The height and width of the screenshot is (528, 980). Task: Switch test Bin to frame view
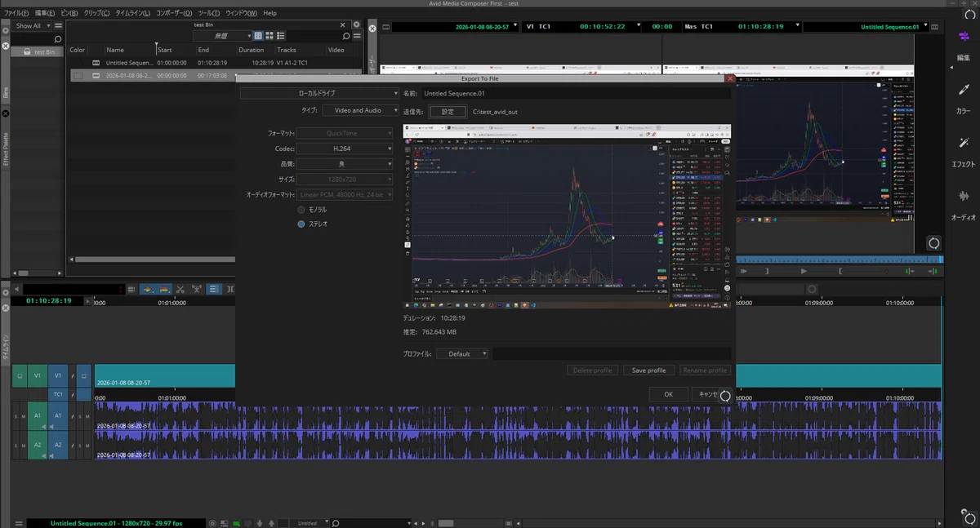point(269,36)
